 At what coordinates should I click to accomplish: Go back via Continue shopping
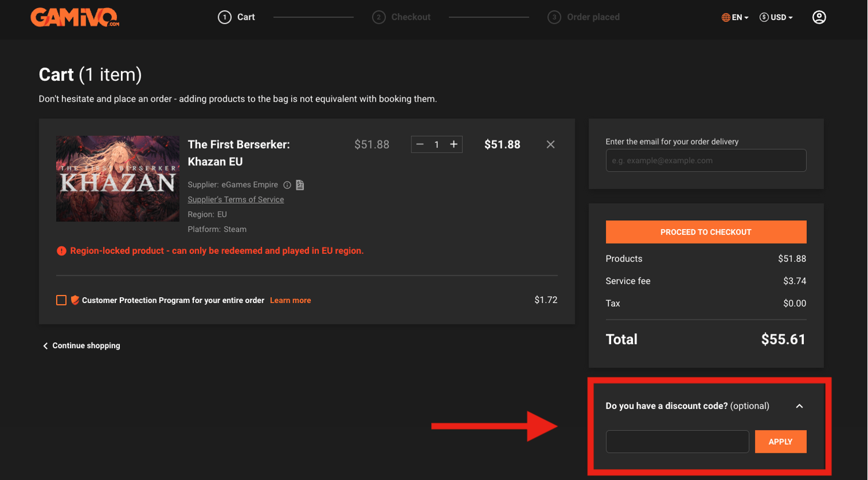pos(81,346)
